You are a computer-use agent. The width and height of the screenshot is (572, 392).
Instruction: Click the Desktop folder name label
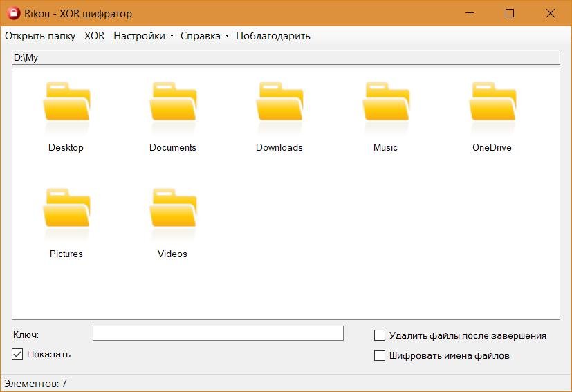66,148
